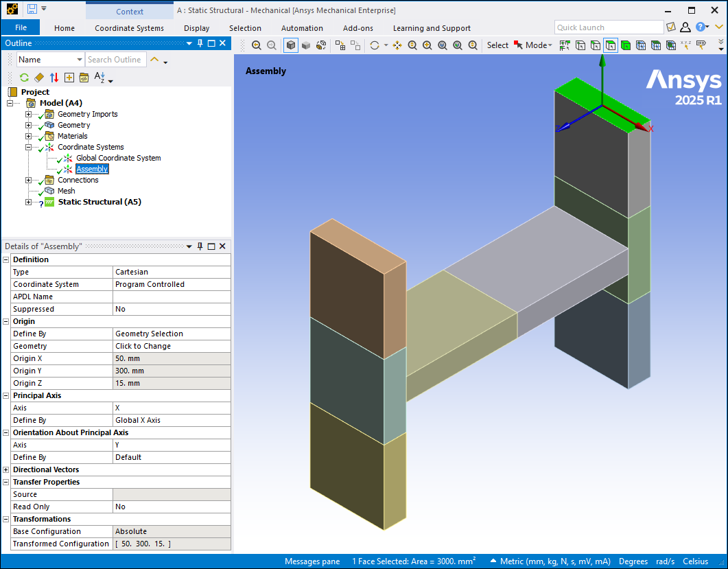The width and height of the screenshot is (728, 569).
Task: Click inside the Search Outline field
Action: tap(115, 59)
